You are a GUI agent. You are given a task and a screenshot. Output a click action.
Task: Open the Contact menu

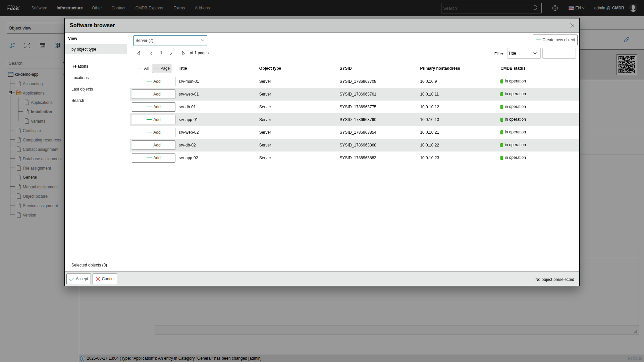[x=118, y=8]
